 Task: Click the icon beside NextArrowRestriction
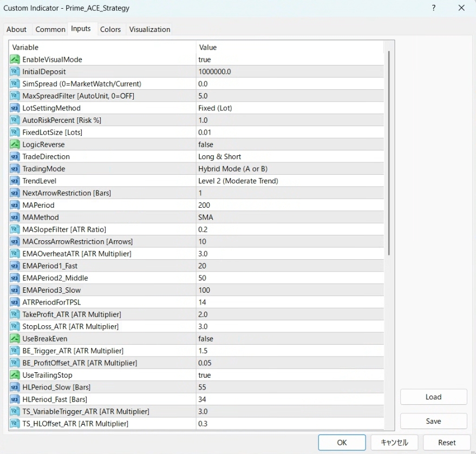tap(15, 193)
